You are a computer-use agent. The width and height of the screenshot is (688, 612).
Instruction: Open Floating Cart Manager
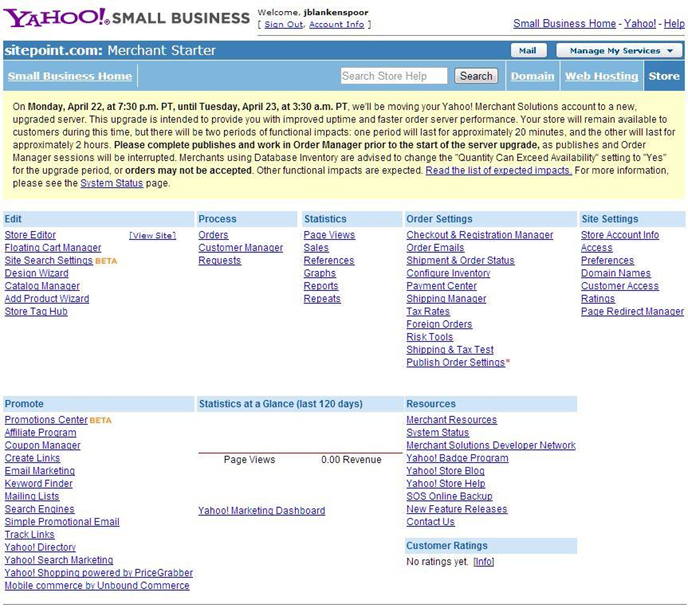(53, 247)
